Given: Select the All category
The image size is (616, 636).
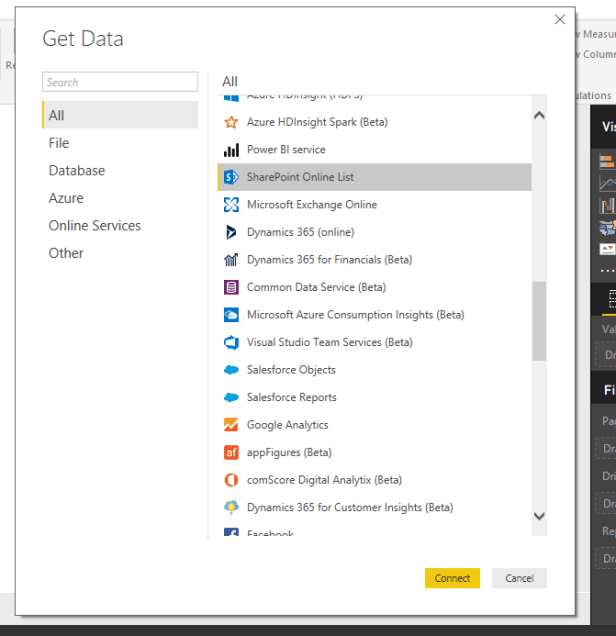Looking at the screenshot, I should pos(120,115).
